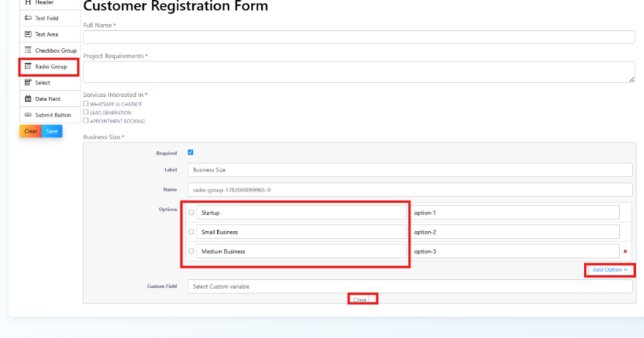The height and width of the screenshot is (338, 644).
Task: Add a Text Field element
Action: (50, 18)
